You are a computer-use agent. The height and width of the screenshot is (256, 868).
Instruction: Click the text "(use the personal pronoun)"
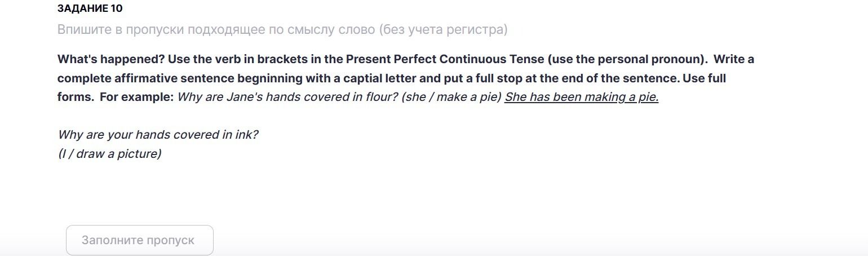coord(627,59)
